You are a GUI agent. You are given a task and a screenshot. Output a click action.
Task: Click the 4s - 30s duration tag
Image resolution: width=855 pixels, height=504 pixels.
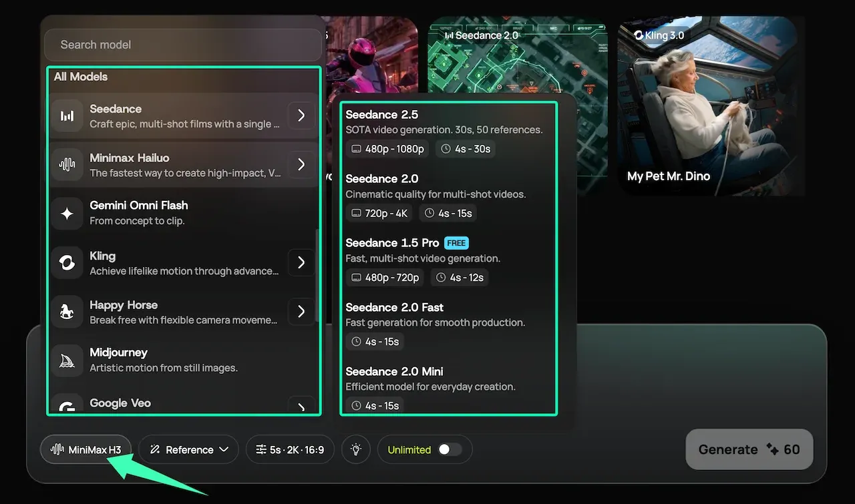coord(466,149)
